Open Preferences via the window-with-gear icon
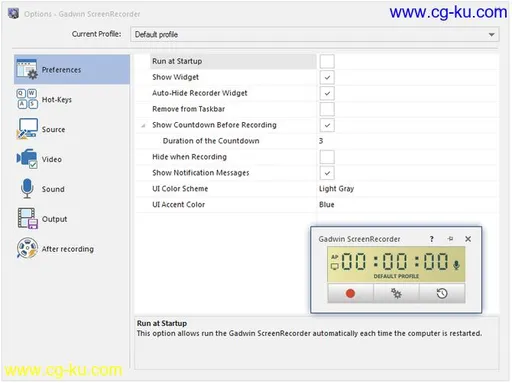 coord(27,69)
